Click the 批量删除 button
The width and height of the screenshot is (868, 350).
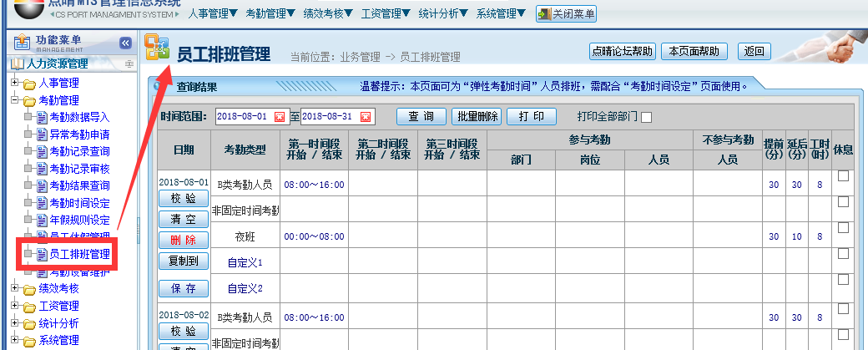click(478, 116)
